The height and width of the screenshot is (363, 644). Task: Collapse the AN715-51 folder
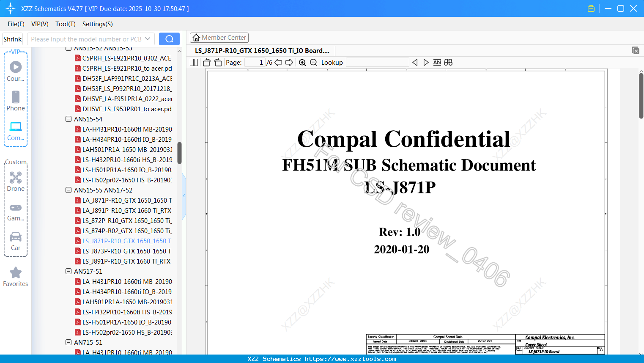click(x=69, y=343)
